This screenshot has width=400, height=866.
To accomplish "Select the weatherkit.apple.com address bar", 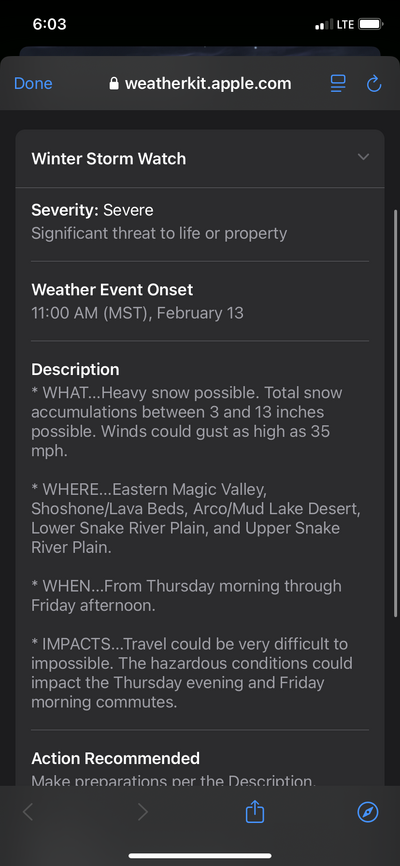I will [200, 83].
